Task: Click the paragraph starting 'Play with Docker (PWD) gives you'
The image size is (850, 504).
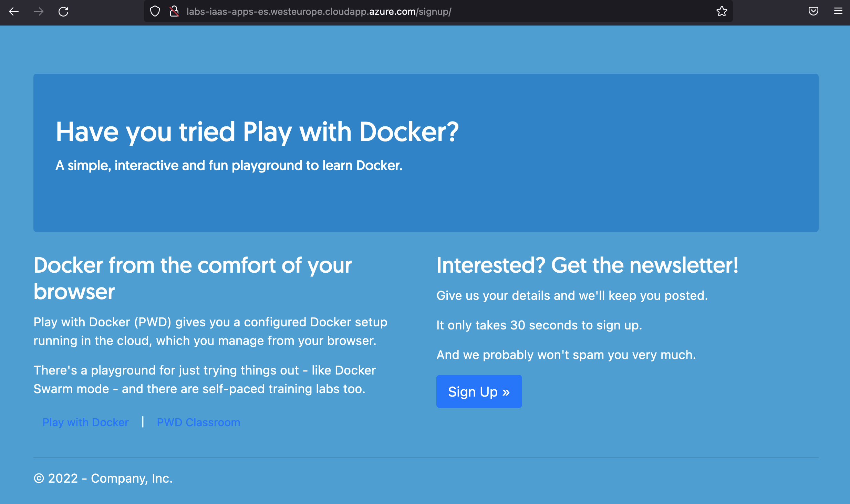Action: coord(210,331)
